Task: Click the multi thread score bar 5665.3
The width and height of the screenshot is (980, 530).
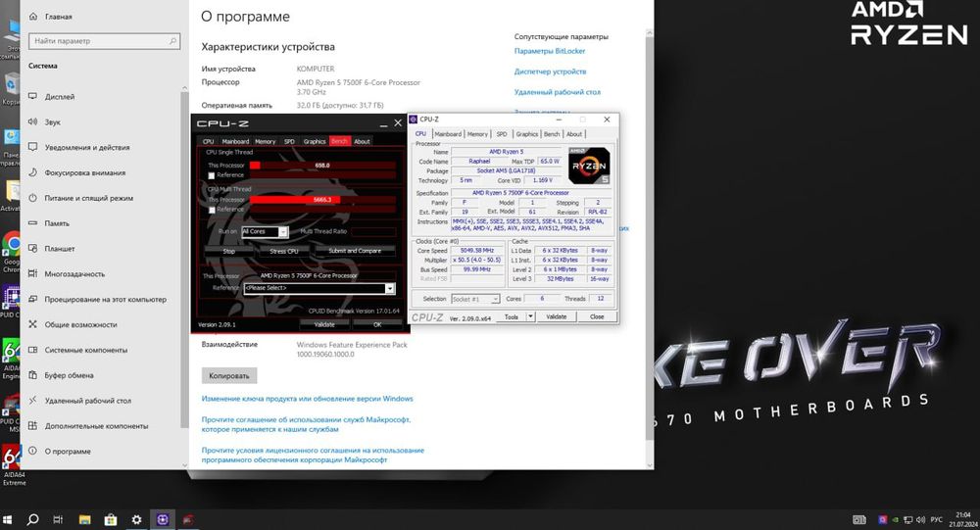Action: [322, 200]
